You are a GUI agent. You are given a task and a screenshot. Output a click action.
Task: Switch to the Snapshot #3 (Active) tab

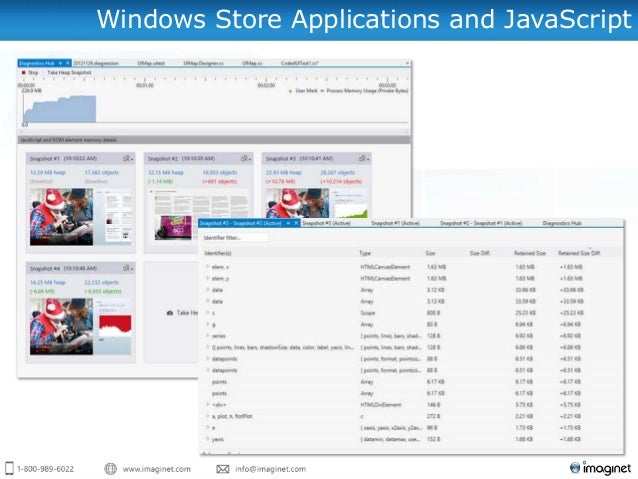(326, 223)
